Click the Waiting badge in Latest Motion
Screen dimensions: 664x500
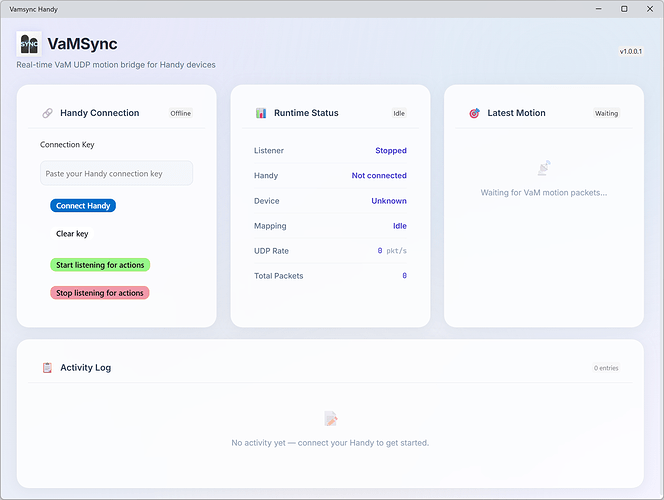tap(606, 113)
